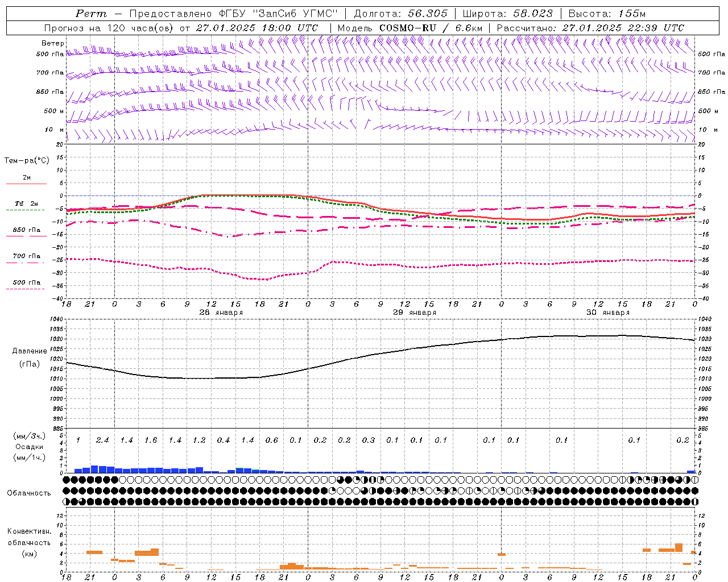
Task: Click the "29 января" date label
Action: tap(414, 313)
